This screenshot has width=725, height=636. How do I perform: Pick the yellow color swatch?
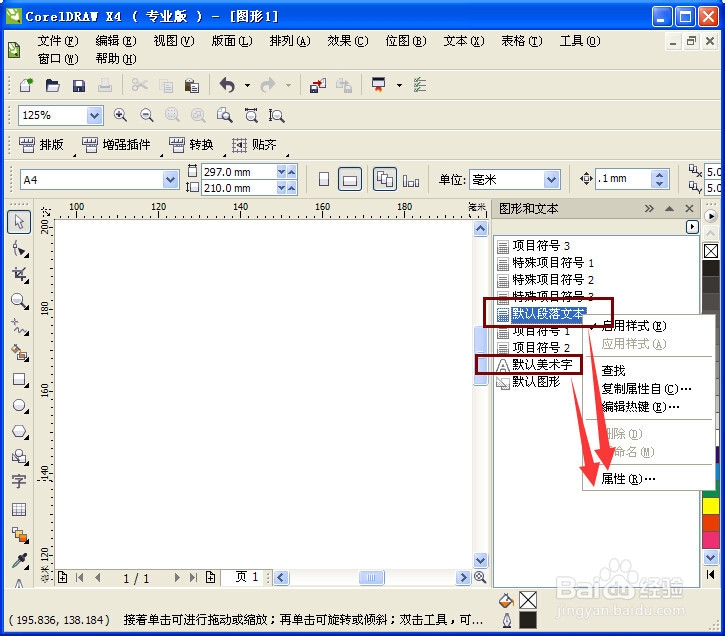pos(711,505)
